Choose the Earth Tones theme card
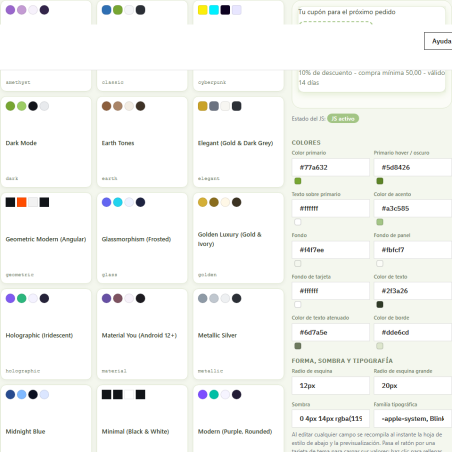 pyautogui.click(x=142, y=142)
